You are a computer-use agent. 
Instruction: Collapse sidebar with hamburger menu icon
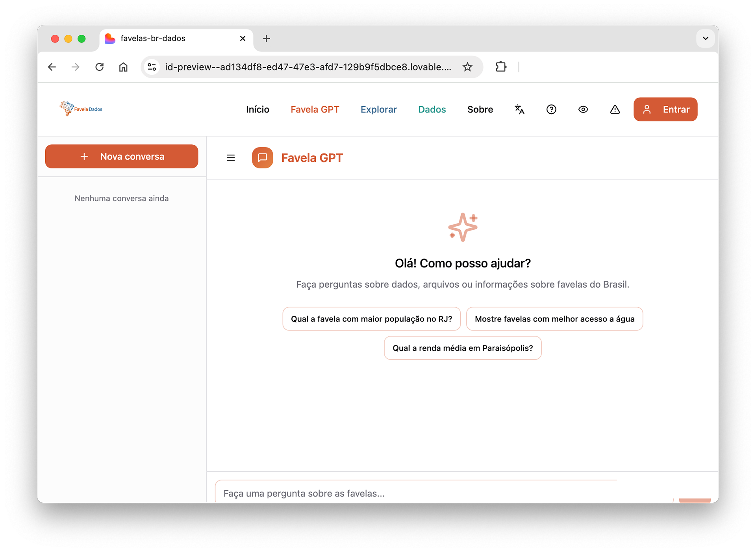click(x=231, y=158)
